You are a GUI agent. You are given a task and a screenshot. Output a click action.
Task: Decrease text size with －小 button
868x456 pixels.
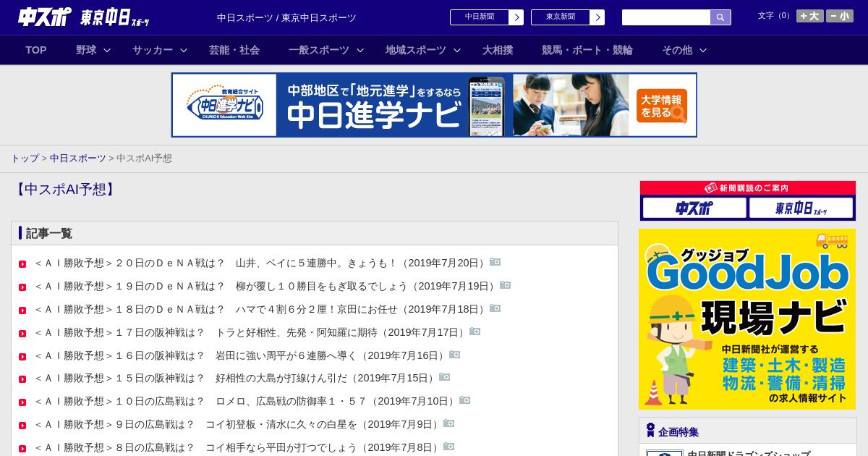(x=840, y=16)
